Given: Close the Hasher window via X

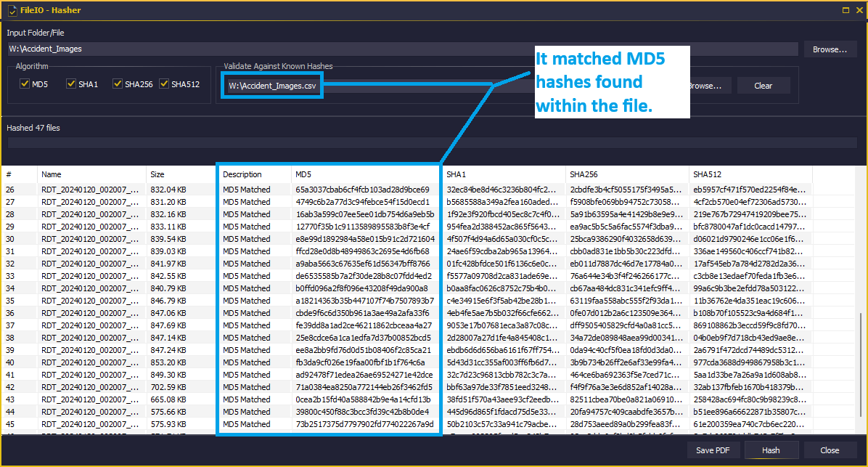Looking at the screenshot, I should tap(860, 10).
